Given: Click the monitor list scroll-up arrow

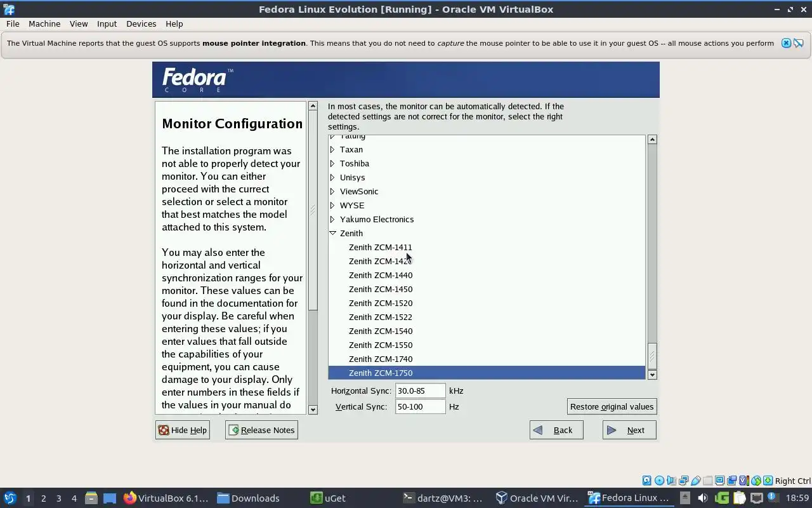Looking at the screenshot, I should coord(652,139).
